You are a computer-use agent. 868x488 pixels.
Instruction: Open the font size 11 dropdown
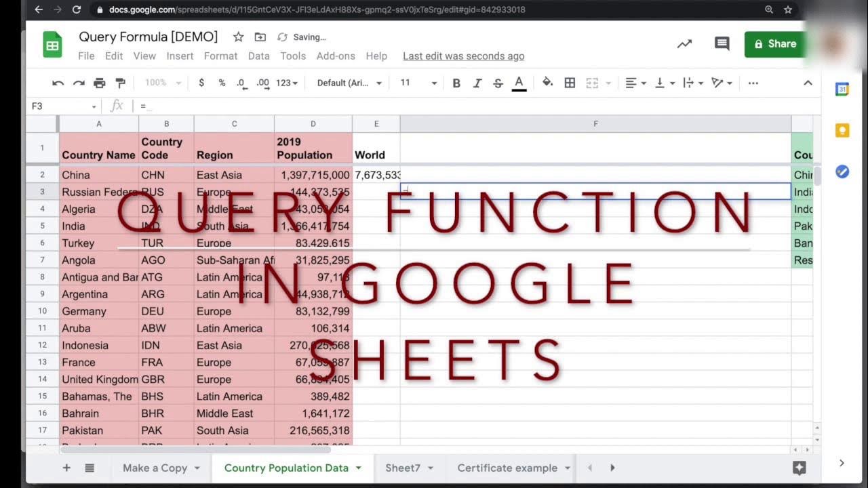[418, 83]
